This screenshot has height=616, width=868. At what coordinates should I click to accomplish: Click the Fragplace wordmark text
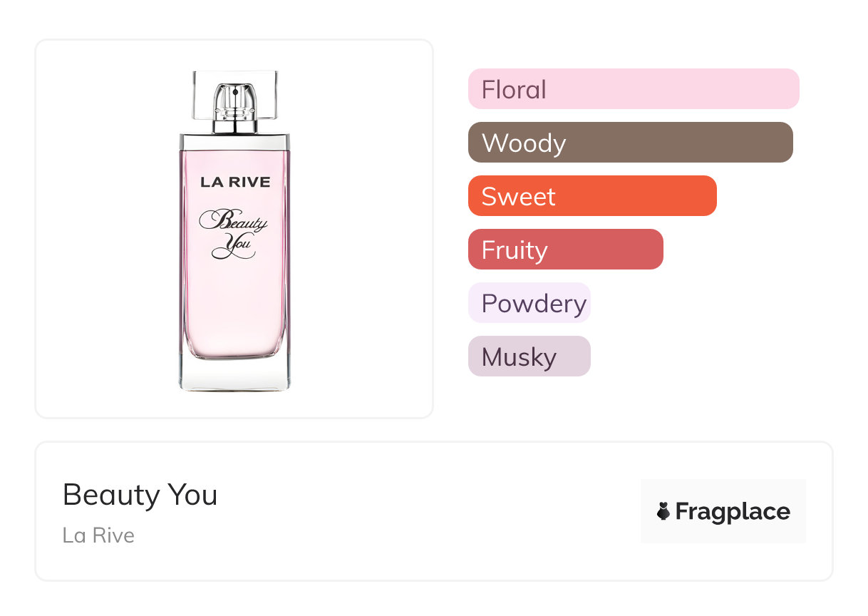[733, 511]
